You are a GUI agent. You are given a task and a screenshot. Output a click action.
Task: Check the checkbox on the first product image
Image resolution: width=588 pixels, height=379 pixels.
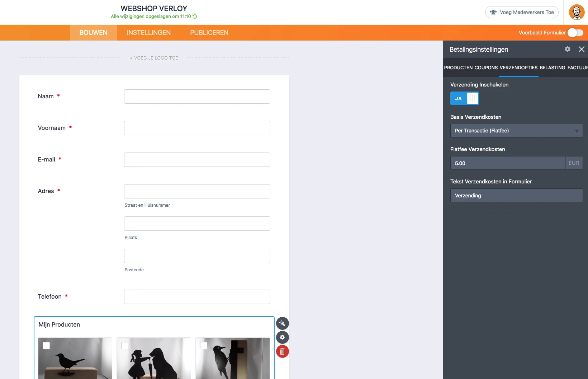pyautogui.click(x=46, y=346)
